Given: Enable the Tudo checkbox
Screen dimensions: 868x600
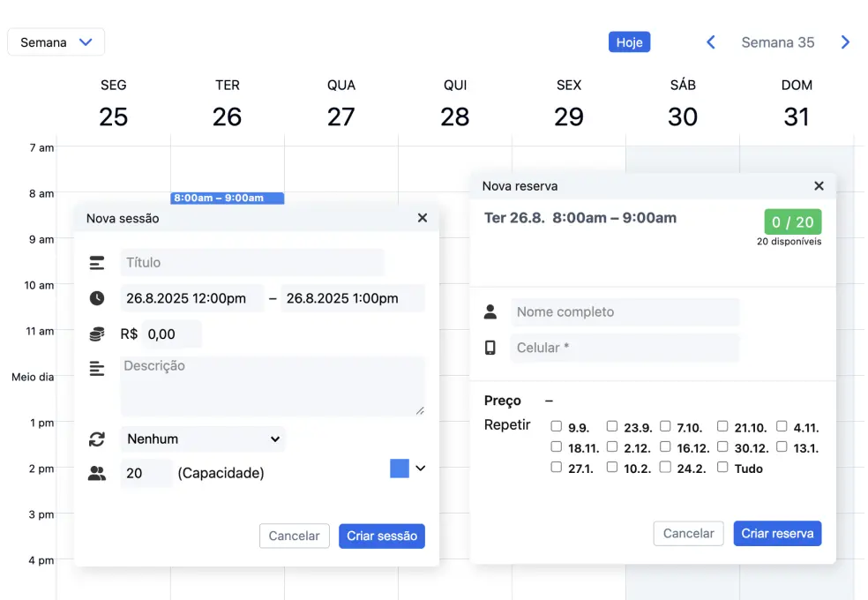Looking at the screenshot, I should coord(722,467).
